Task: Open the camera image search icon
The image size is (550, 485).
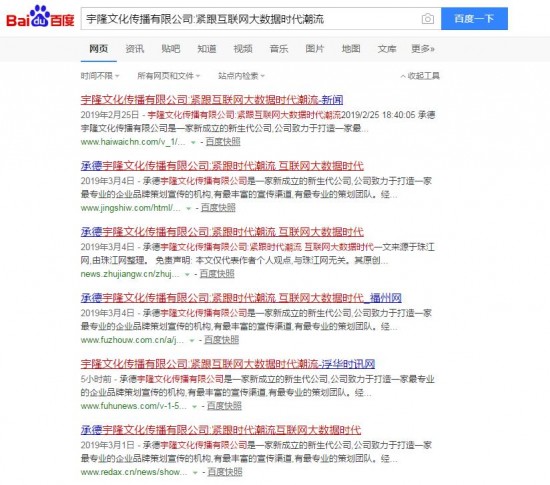Action: pos(428,19)
